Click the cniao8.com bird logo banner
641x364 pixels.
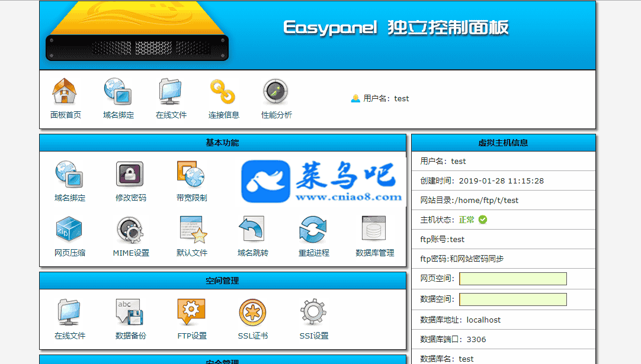click(322, 182)
